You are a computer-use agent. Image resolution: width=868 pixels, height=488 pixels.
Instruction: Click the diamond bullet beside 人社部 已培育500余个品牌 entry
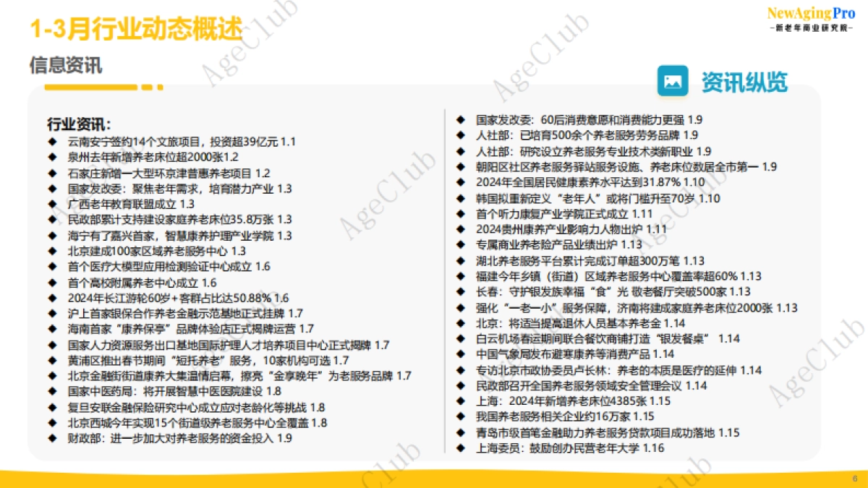pyautogui.click(x=459, y=135)
